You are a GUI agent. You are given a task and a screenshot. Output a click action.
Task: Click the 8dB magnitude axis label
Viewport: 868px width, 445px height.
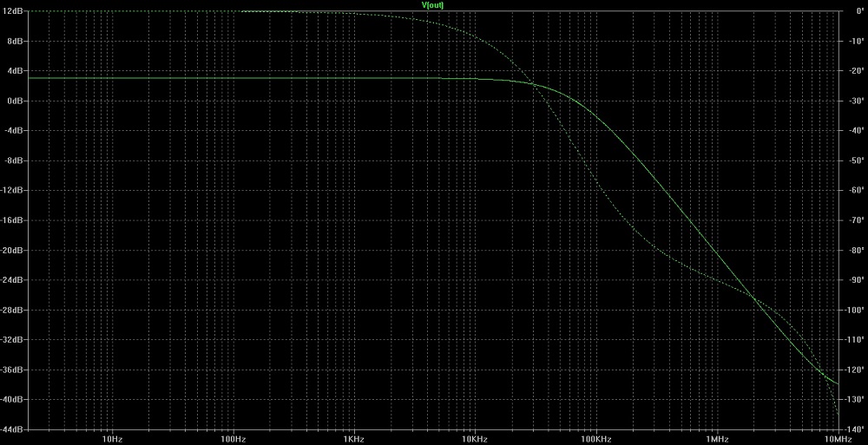(15, 42)
